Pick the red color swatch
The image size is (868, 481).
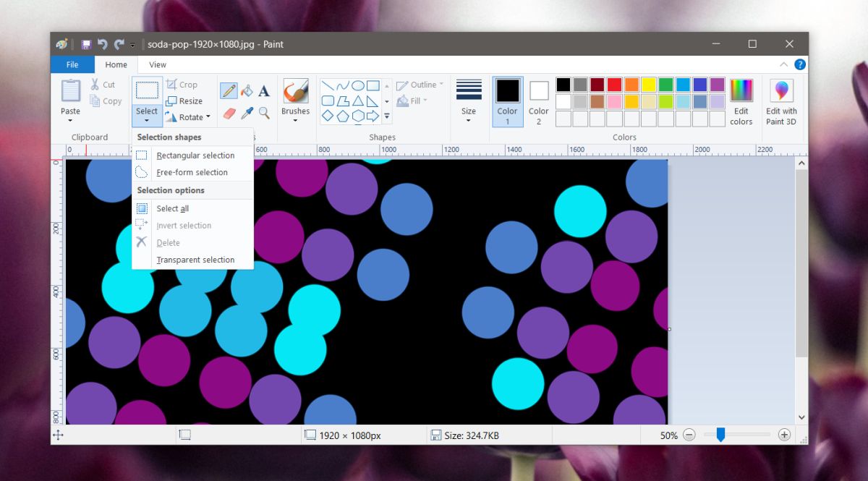click(614, 85)
